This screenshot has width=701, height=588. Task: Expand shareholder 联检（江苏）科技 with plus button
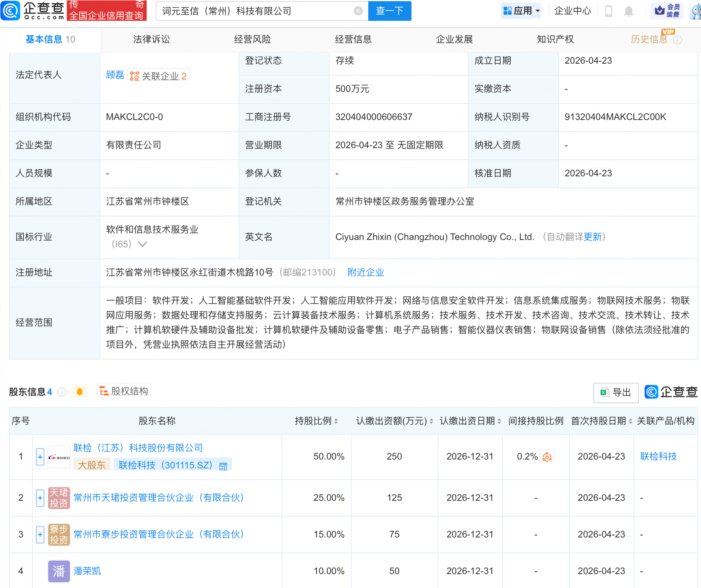point(40,456)
